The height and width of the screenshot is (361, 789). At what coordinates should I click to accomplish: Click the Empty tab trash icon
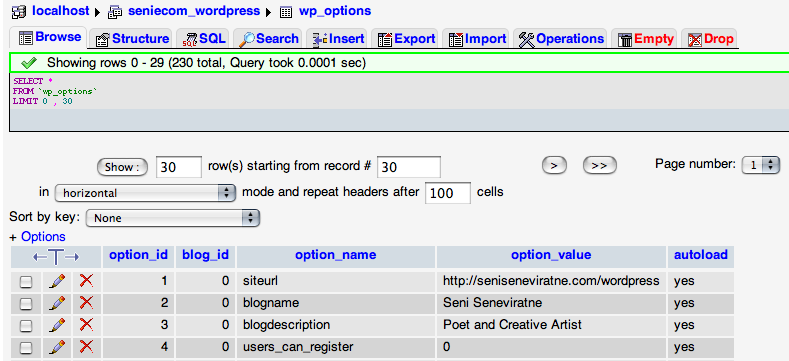[x=625, y=40]
